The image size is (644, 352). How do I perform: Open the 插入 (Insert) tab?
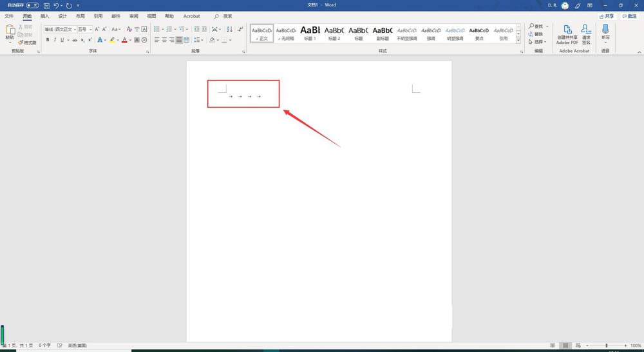click(x=44, y=16)
